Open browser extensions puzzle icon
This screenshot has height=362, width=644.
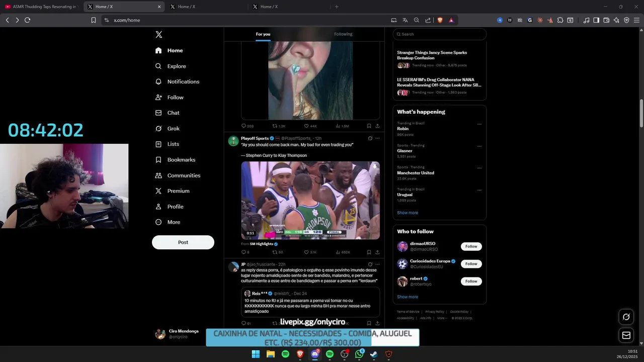pos(560,20)
